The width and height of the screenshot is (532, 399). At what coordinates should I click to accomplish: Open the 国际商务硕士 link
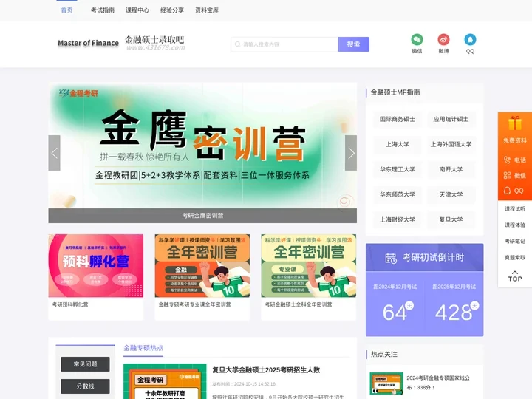pos(398,119)
